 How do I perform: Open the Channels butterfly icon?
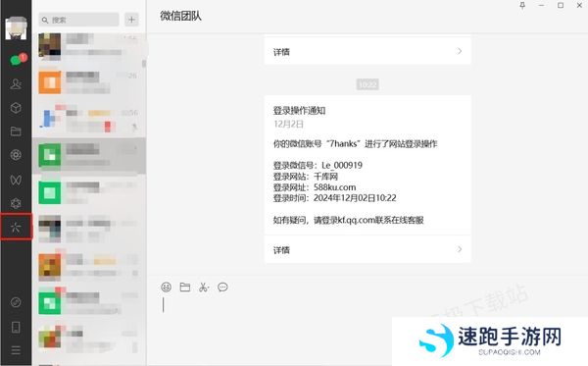[16, 180]
